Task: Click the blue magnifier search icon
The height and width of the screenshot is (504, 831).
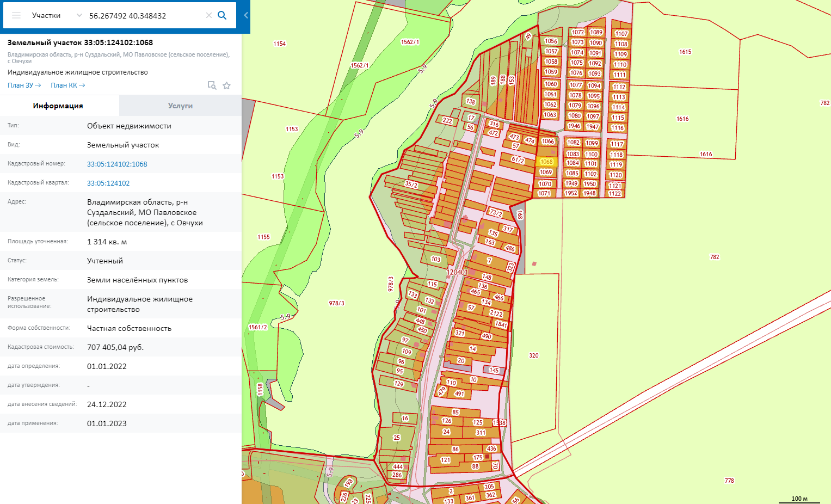Action: click(x=222, y=15)
